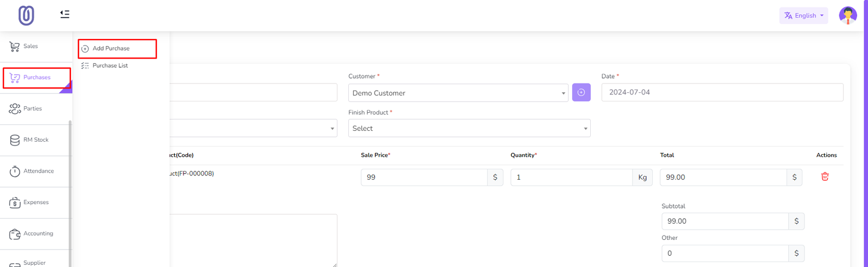
Task: Click the Sale Price field containing 99
Action: (424, 177)
